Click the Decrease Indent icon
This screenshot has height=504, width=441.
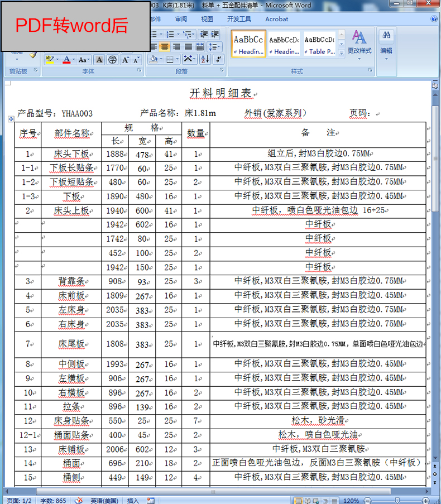203,34
